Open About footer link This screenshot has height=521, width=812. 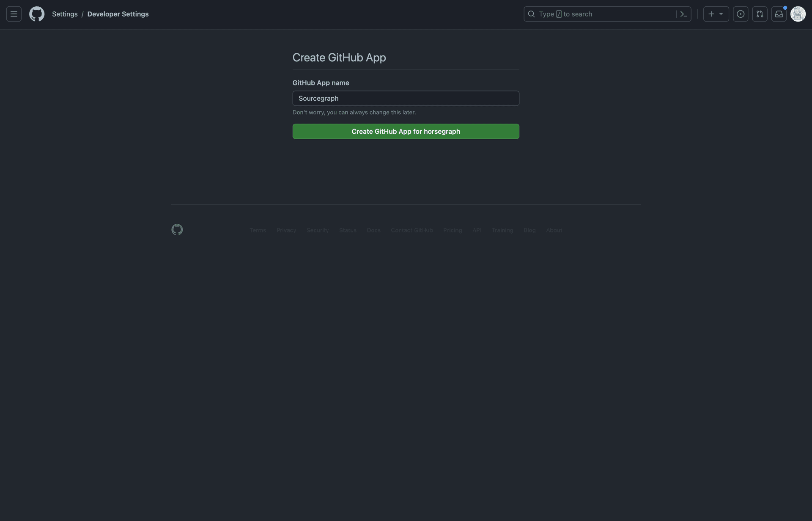click(x=554, y=230)
